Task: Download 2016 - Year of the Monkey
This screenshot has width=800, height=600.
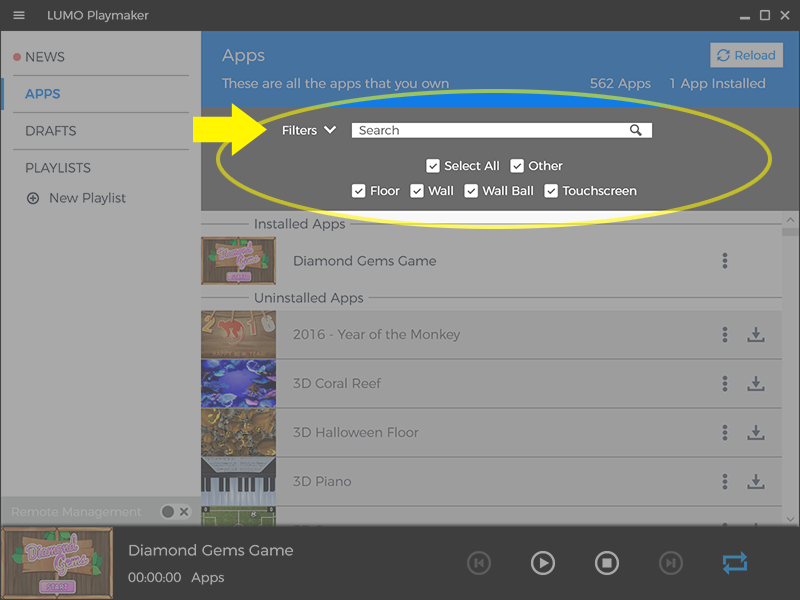Action: point(756,335)
